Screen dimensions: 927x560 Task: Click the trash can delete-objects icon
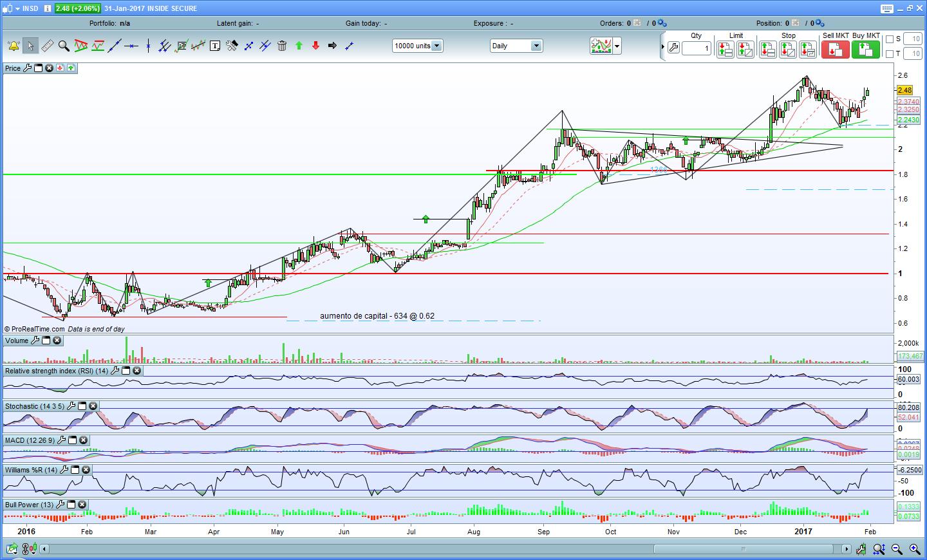(282, 46)
